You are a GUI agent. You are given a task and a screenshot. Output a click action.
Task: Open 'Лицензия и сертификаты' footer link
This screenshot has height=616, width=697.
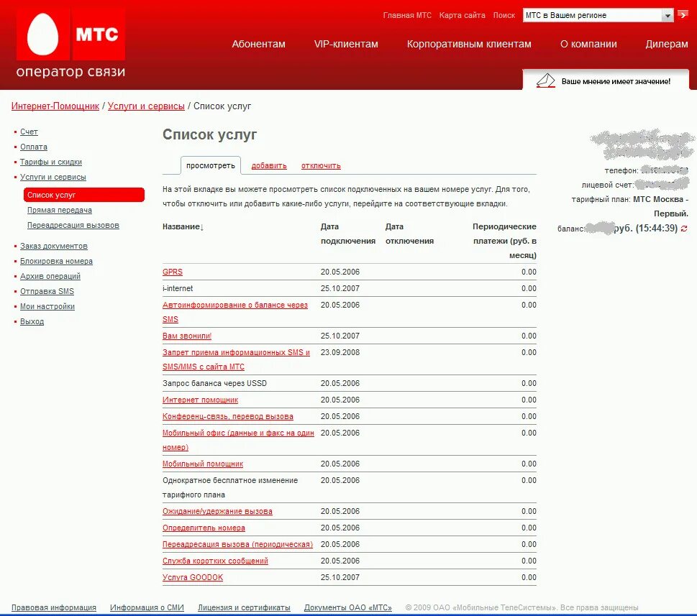[244, 607]
